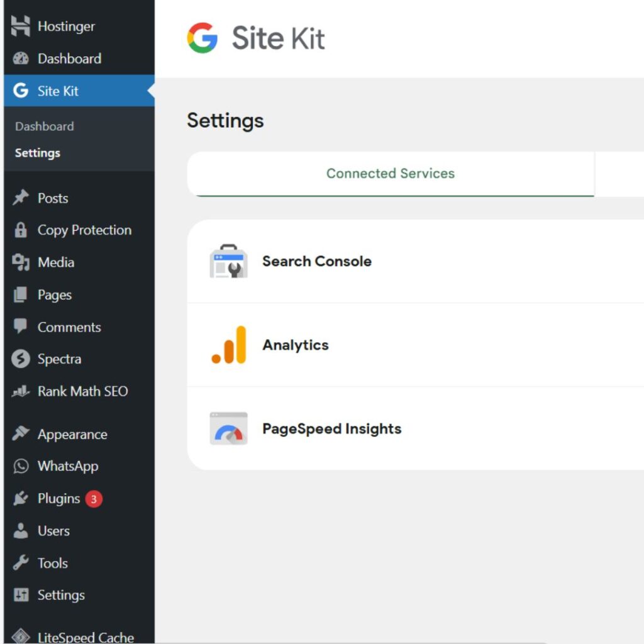Click the Settings sliders icon in sidebar
Screen dimensions: 644x644
[x=21, y=595]
